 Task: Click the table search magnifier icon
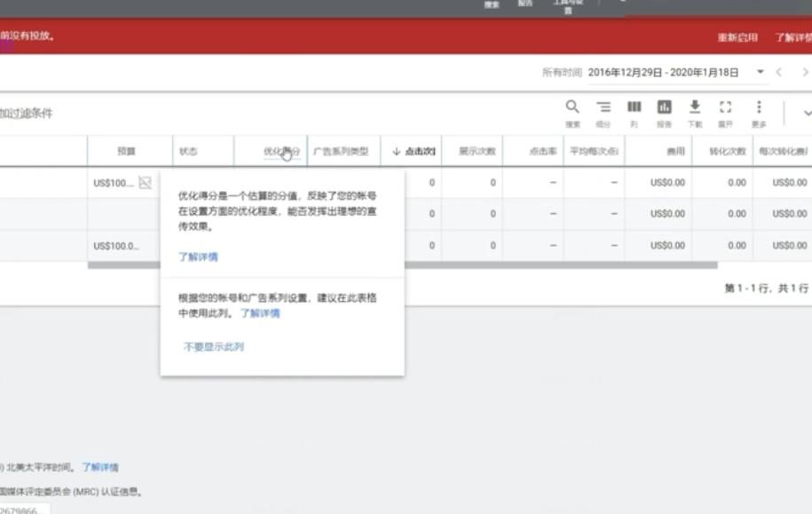(572, 107)
